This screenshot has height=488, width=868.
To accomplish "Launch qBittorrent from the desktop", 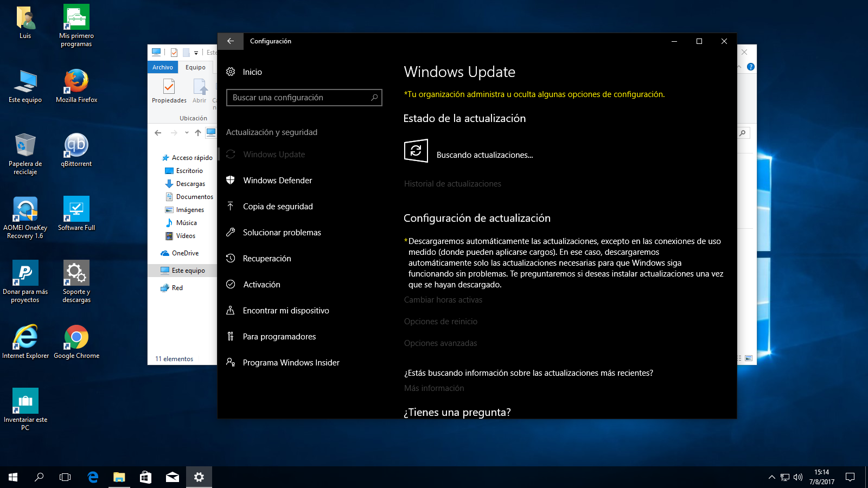I will click(x=76, y=151).
